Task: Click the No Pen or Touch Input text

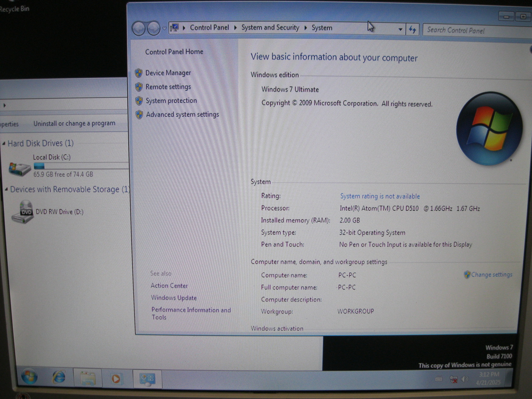Action: 405,245
